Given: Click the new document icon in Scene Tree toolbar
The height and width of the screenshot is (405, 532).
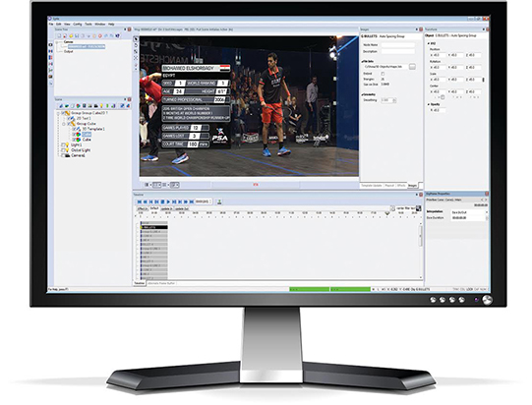Looking at the screenshot, I should click(59, 35).
